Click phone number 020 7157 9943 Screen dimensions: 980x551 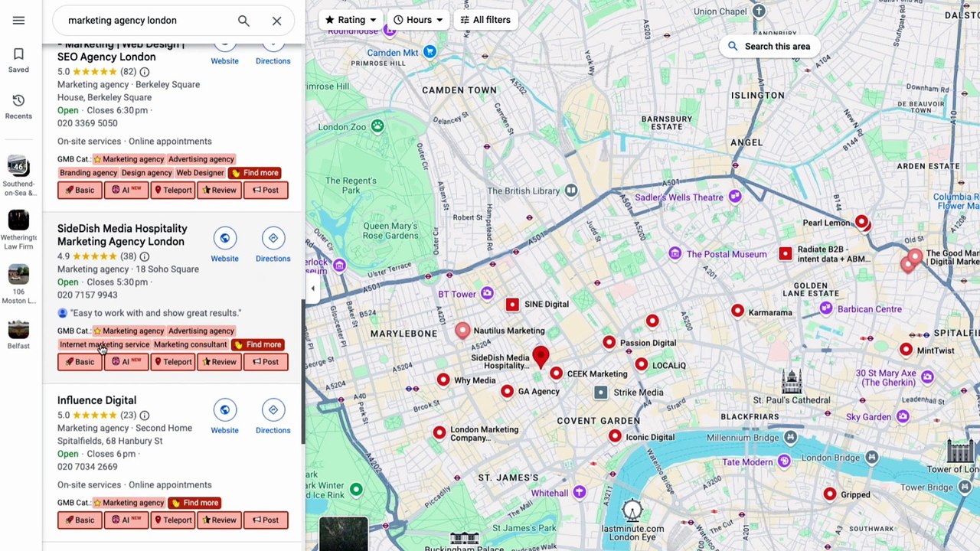pos(87,295)
